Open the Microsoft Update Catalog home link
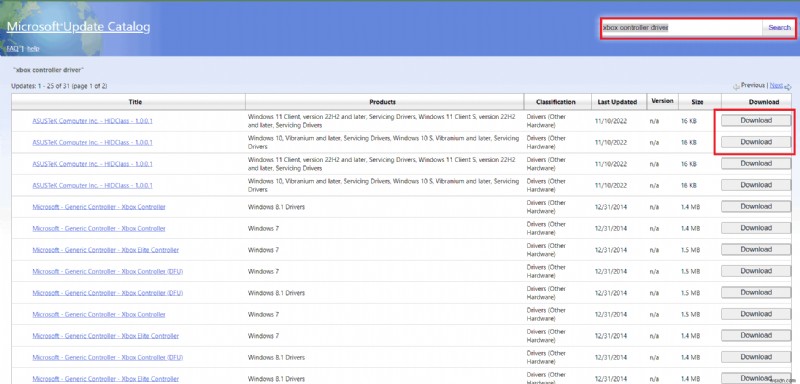This screenshot has width=800, height=384. [79, 27]
